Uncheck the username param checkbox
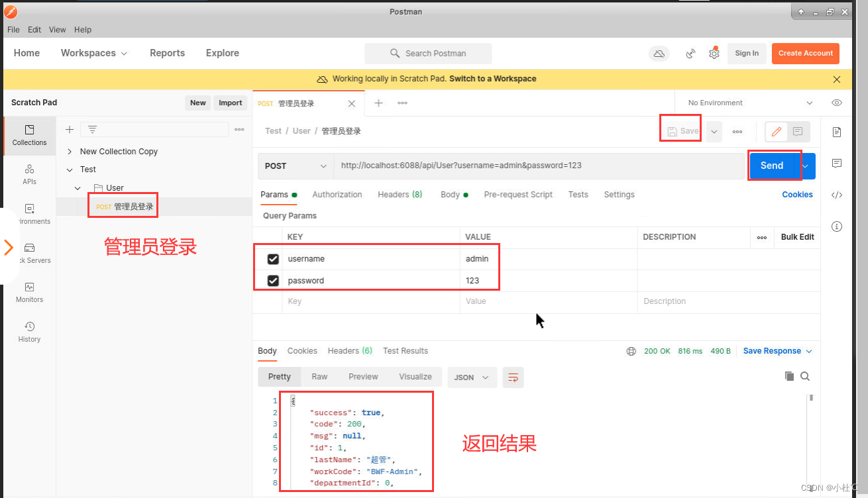Image resolution: width=868 pixels, height=498 pixels. 273,259
